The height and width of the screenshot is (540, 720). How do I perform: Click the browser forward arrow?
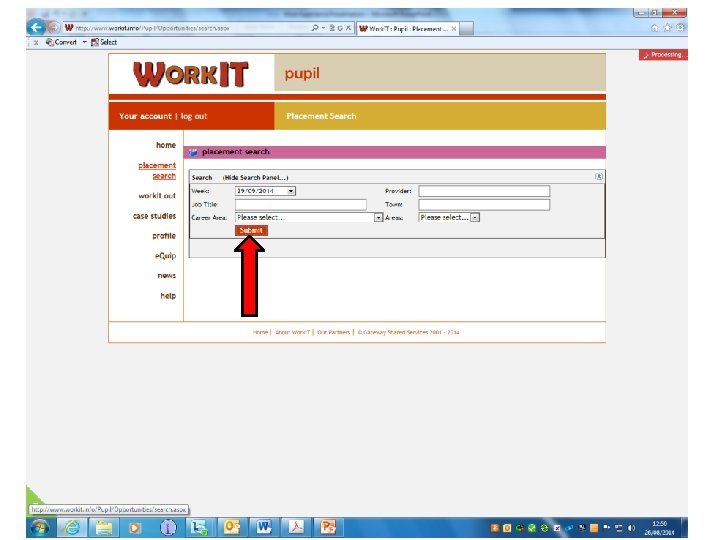tap(54, 28)
